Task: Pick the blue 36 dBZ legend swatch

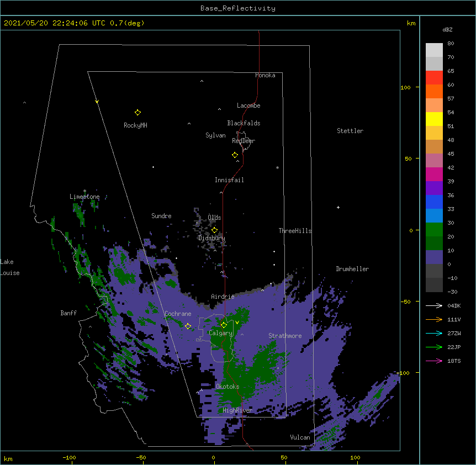Action: coord(434,202)
